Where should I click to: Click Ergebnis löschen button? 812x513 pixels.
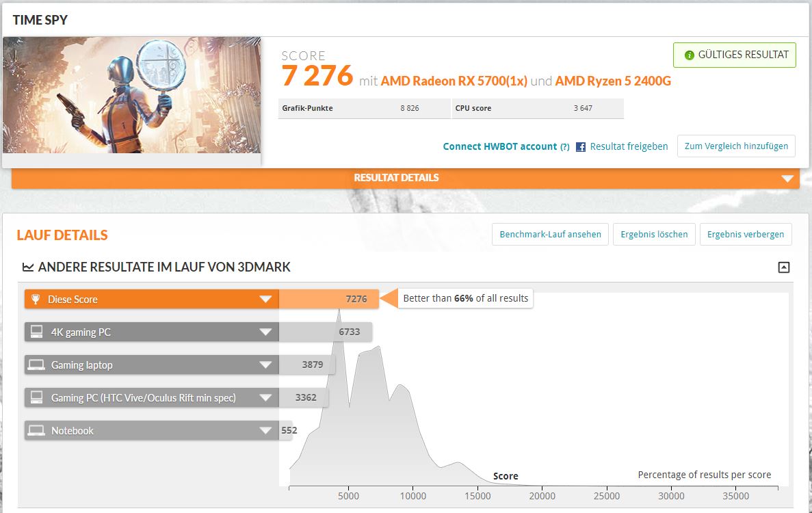tap(654, 235)
